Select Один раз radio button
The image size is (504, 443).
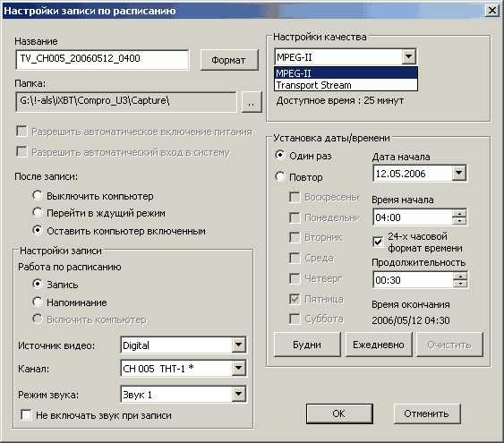pos(280,155)
